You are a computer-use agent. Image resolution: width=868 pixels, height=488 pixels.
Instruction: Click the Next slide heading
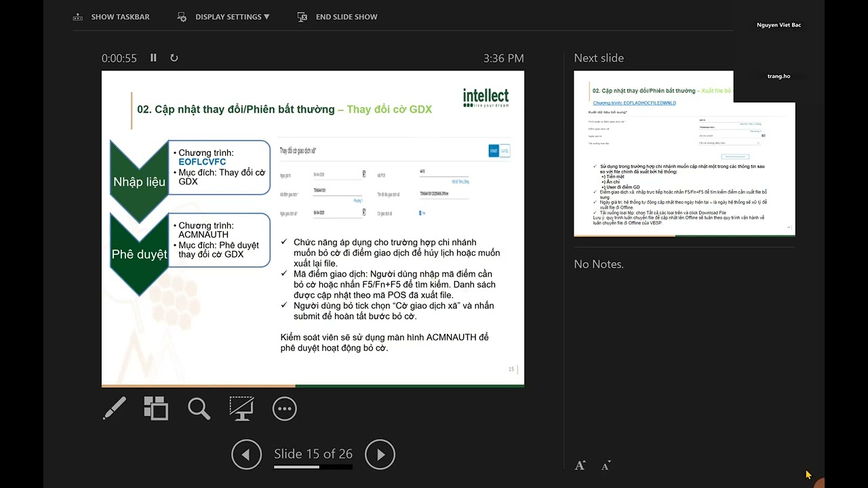click(x=599, y=58)
